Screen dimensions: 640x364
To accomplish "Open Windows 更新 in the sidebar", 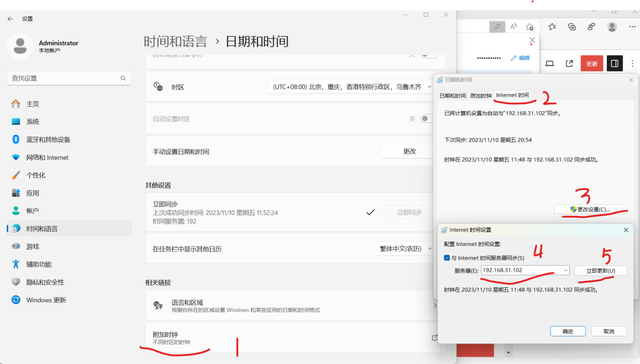I will (46, 300).
